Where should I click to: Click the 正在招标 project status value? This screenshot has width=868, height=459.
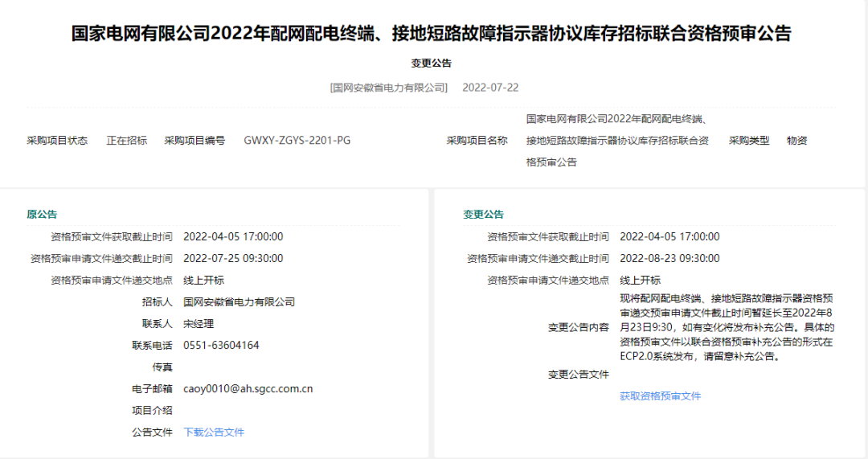point(126,140)
